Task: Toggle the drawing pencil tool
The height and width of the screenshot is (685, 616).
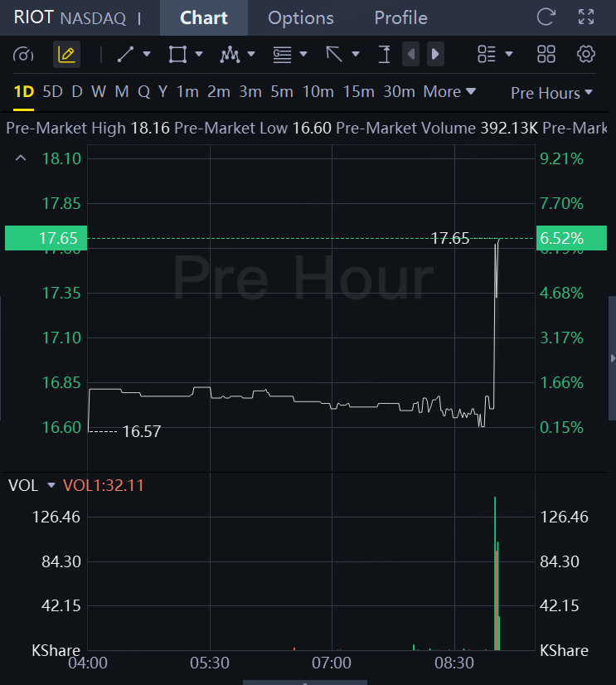Action: (x=66, y=55)
